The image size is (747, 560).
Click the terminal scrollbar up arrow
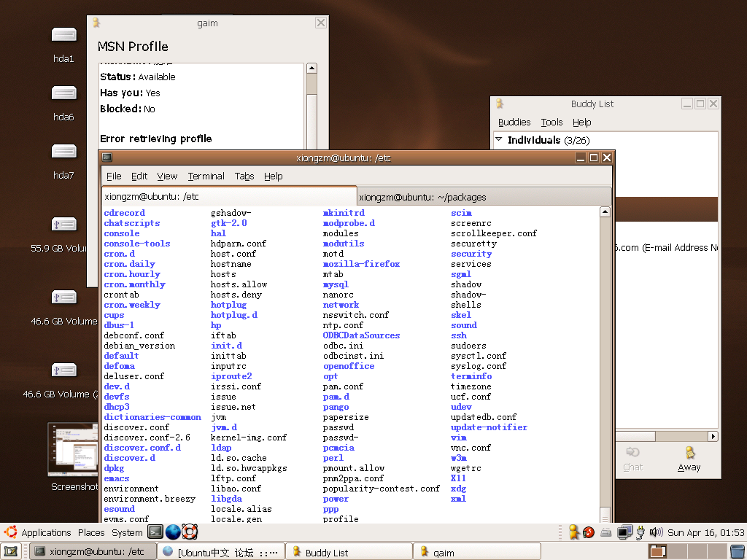click(x=605, y=212)
